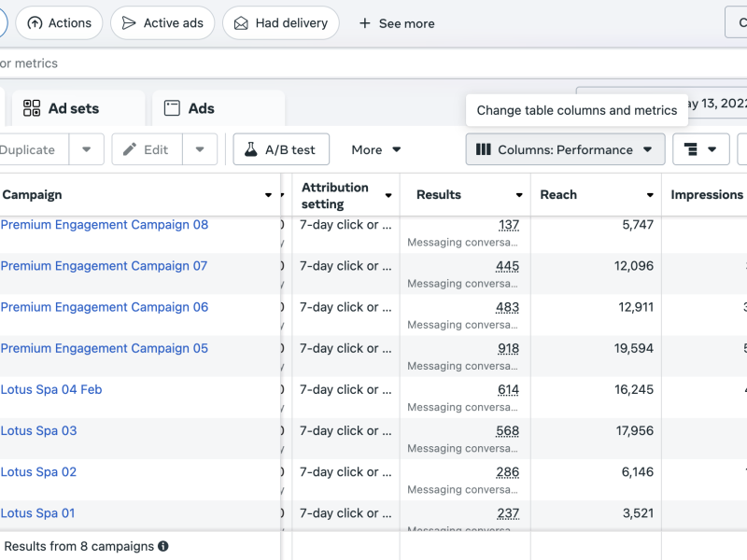Click the breakdown rows icon
This screenshot has height=560, width=747.
coord(692,149)
